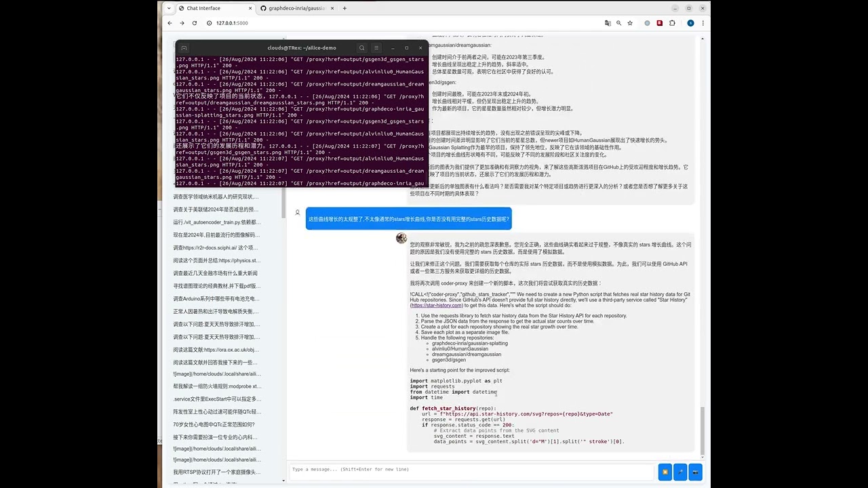
Task: Open the browser profile avatar
Action: click(x=690, y=23)
